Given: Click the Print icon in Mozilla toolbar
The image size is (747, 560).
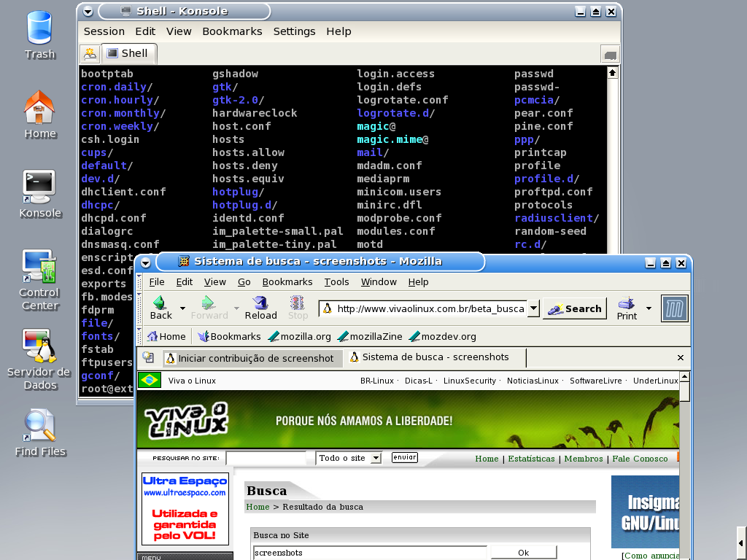Looking at the screenshot, I should tap(627, 303).
